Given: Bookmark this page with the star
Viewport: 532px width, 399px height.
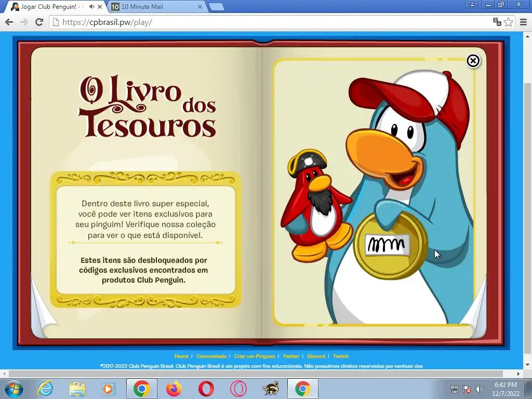Looking at the screenshot, I should 508,22.
